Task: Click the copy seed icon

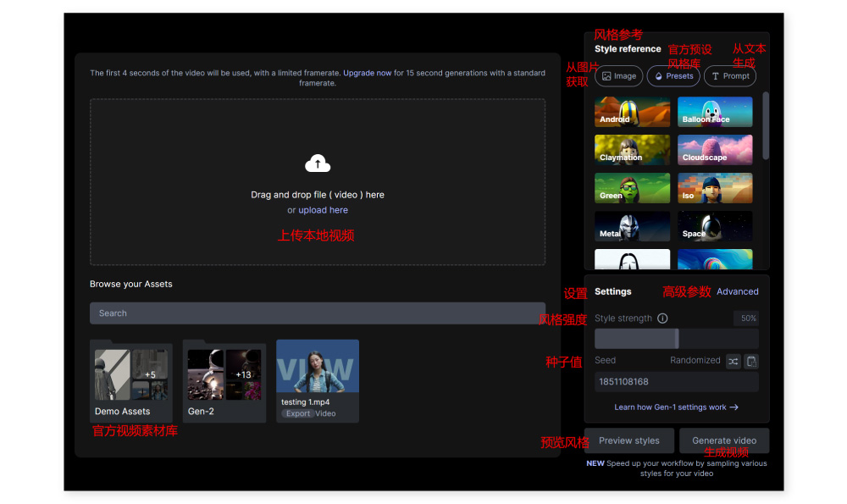Action: coord(751,361)
